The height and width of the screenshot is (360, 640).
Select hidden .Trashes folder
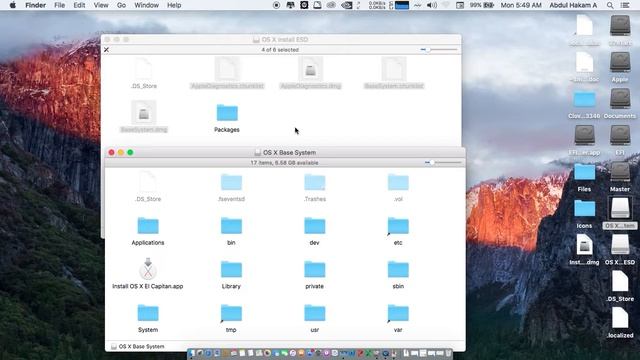pyautogui.click(x=314, y=182)
